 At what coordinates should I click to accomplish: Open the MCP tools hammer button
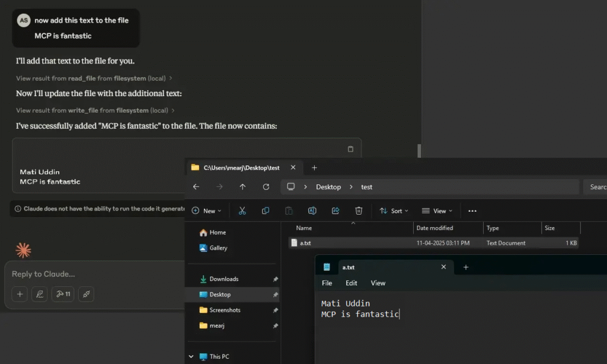[62, 294]
